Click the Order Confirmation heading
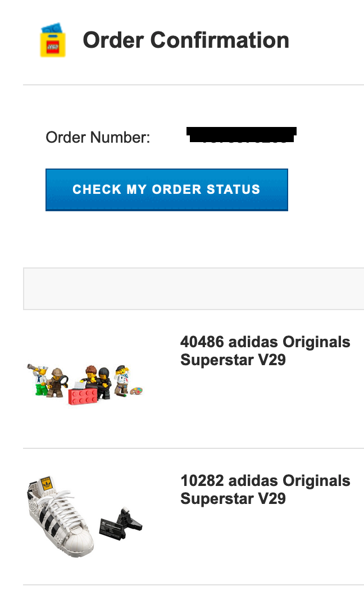The height and width of the screenshot is (600, 364). [186, 40]
